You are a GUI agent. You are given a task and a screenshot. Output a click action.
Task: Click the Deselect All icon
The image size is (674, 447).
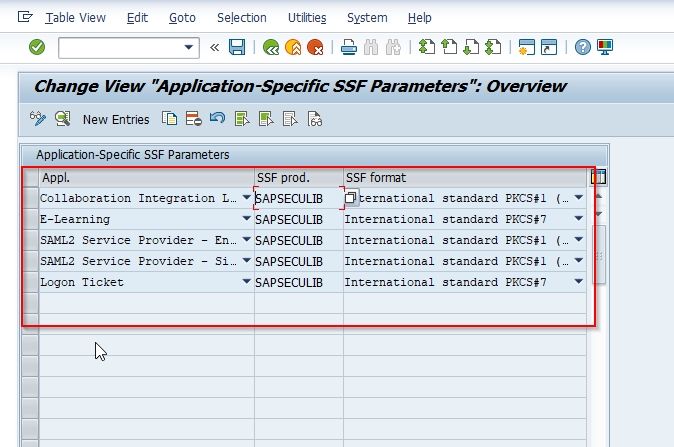coord(290,119)
